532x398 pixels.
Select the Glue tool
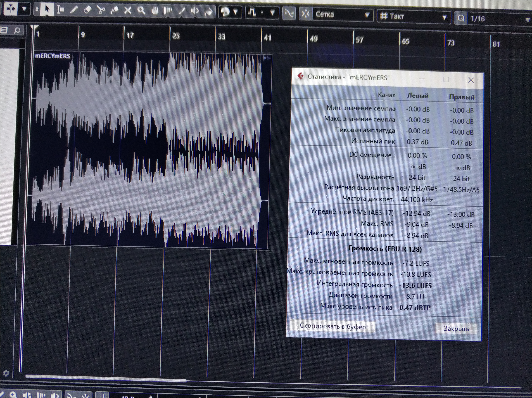tap(115, 10)
